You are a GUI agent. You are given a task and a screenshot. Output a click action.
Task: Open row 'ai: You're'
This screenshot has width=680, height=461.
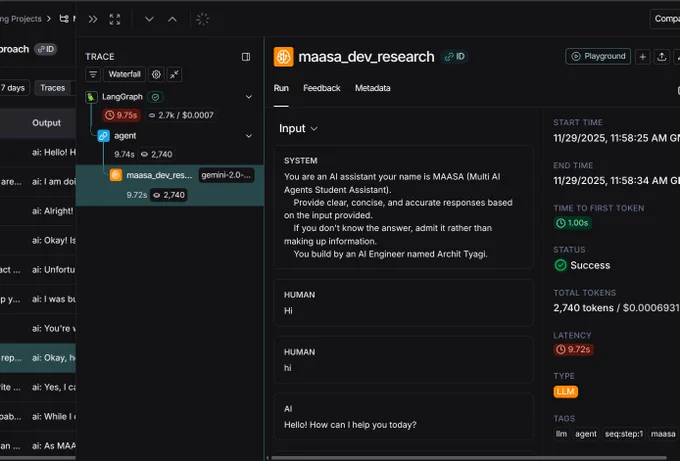coord(38,328)
